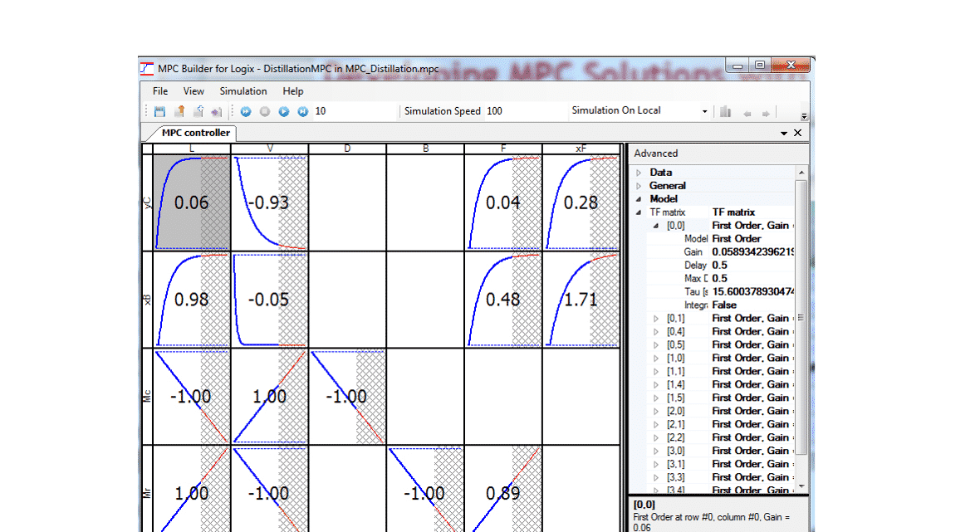980x532 pixels.
Task: Click the orange upload arrow toolbar icon
Action: [179, 111]
